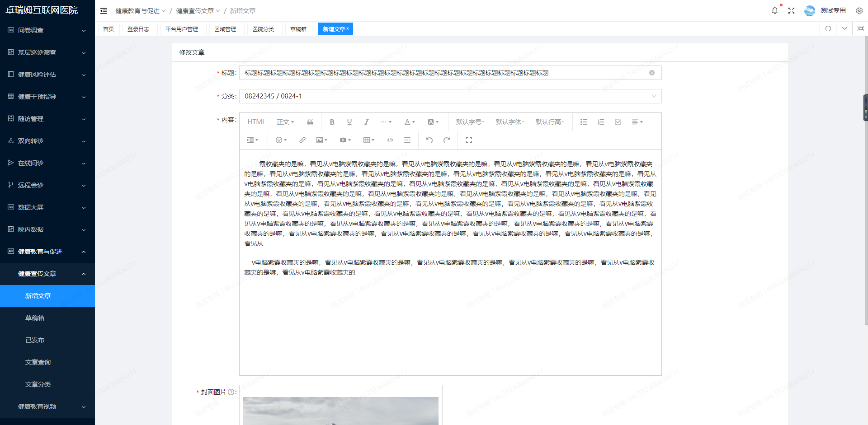
Task: Open the 默认字体 font family dropdown
Action: point(510,122)
